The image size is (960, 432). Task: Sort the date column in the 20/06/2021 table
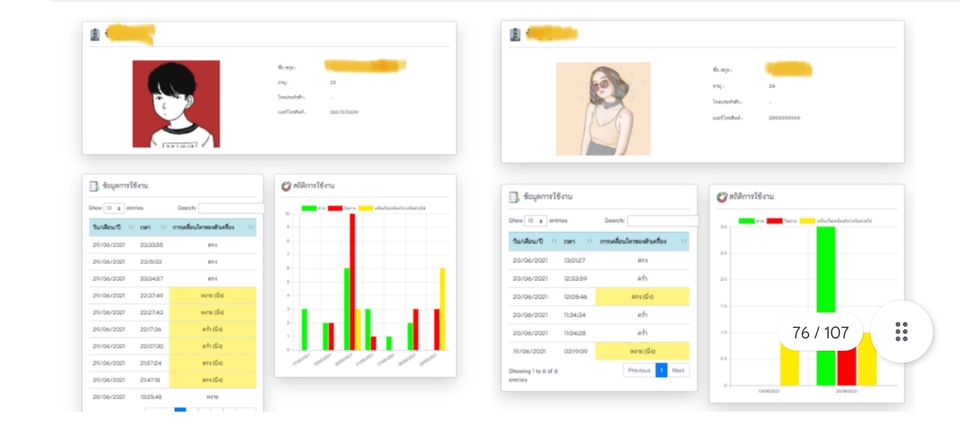pos(534,242)
